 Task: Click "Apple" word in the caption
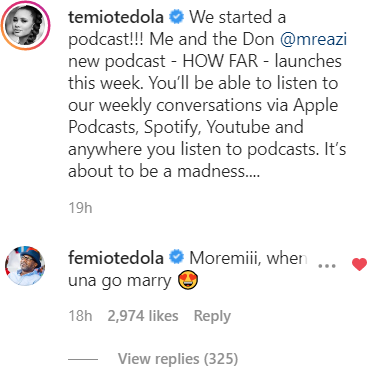315,106
